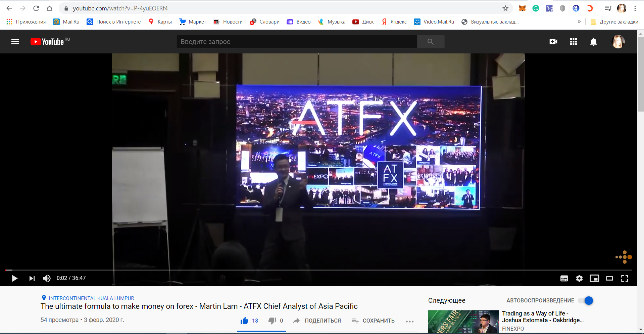
Task: Open the YouTube hamburger guide menu
Action: 15,42
